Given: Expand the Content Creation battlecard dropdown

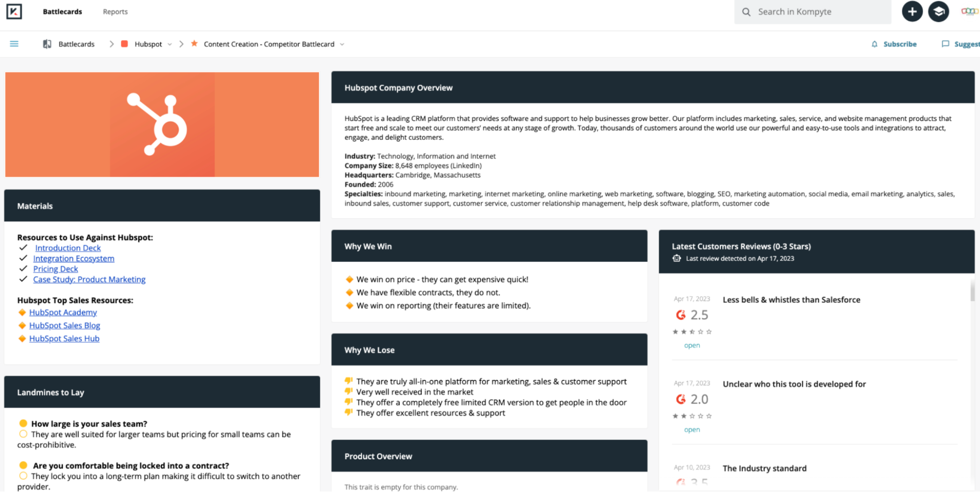Looking at the screenshot, I should [x=342, y=44].
